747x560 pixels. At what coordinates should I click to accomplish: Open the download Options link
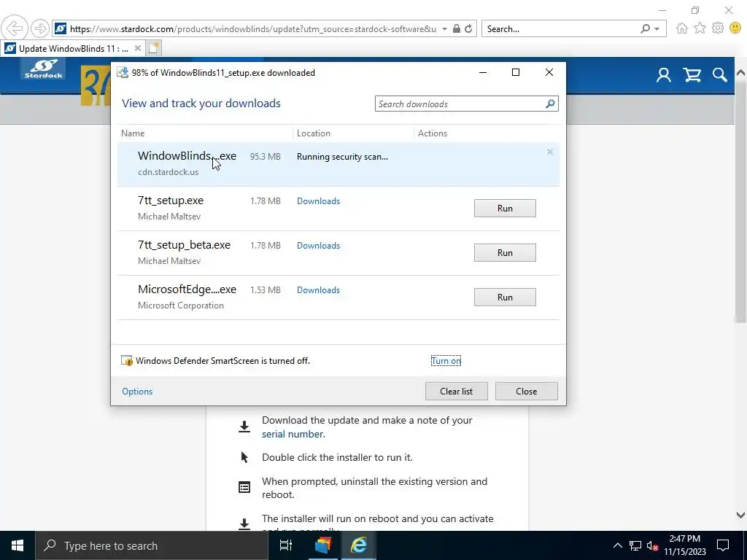pyautogui.click(x=137, y=392)
